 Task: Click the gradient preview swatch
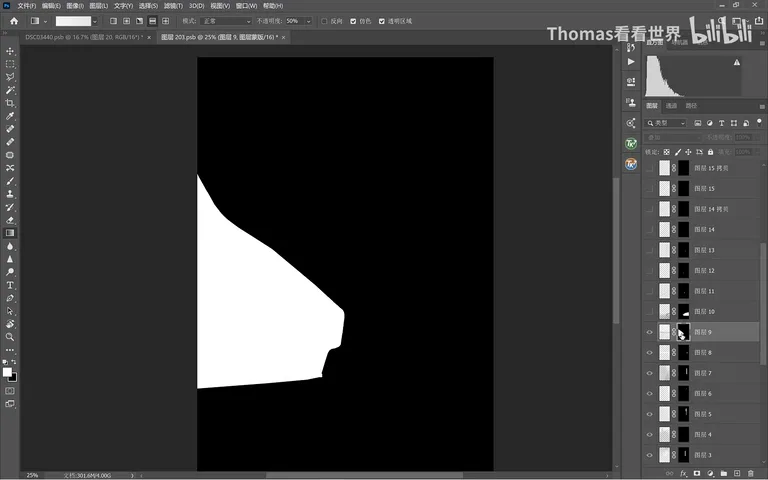(x=73, y=21)
